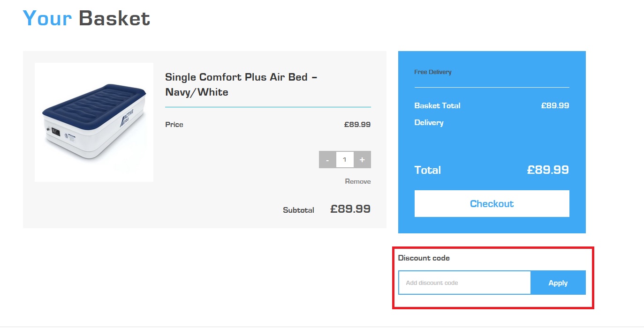Click the Subtotal amount £89.99
This screenshot has width=644, height=328.
point(350,209)
